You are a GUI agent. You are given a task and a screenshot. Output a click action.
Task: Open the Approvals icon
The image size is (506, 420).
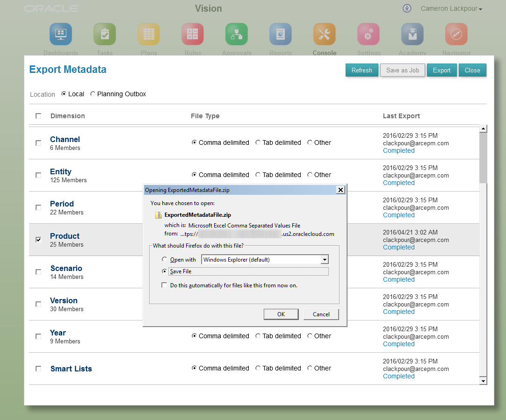(x=237, y=34)
